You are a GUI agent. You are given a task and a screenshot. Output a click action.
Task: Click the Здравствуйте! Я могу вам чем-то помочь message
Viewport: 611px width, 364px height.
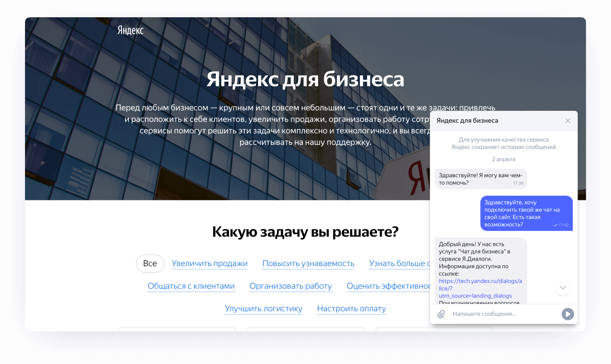481,179
